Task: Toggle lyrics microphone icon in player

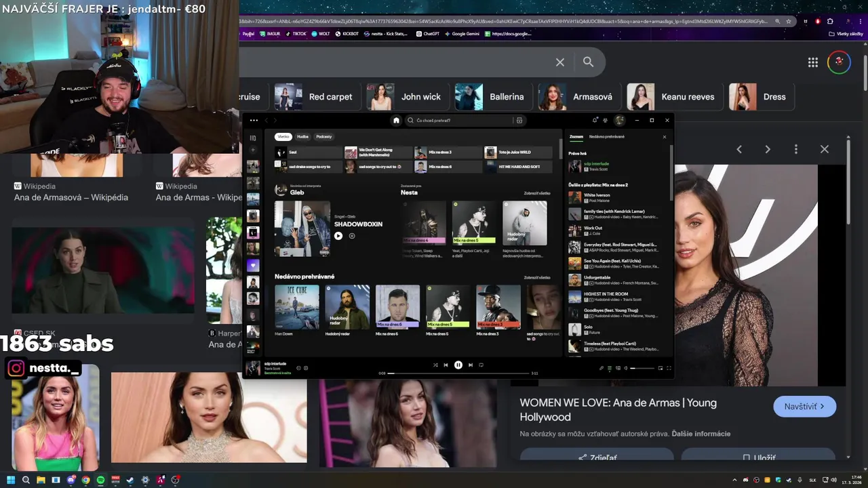Action: pyautogui.click(x=601, y=368)
